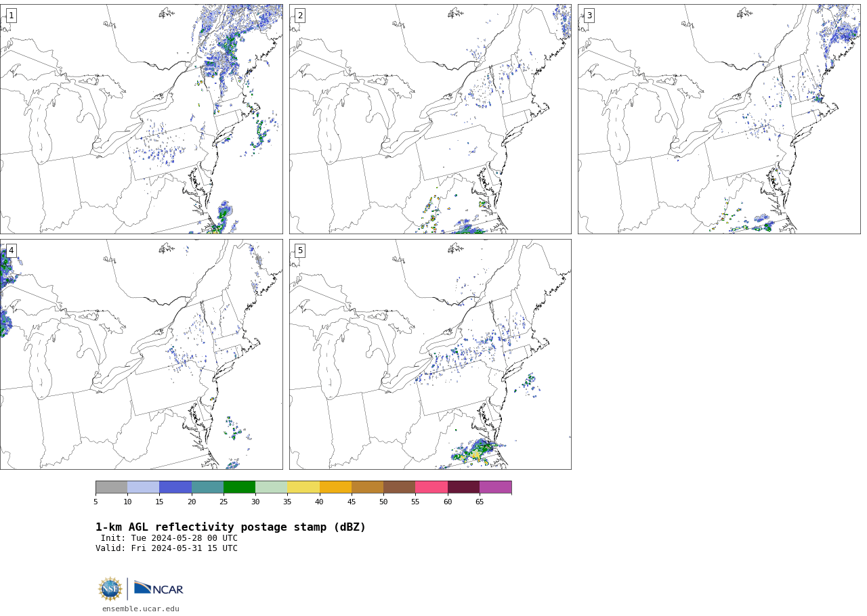Open ensemble member 5 map panel
867x616 pixels.
tap(430, 354)
